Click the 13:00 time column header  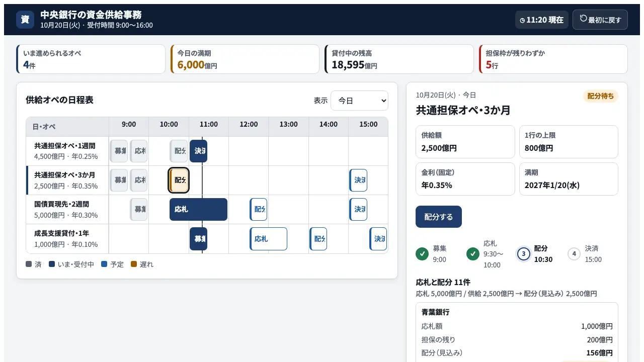coord(288,127)
